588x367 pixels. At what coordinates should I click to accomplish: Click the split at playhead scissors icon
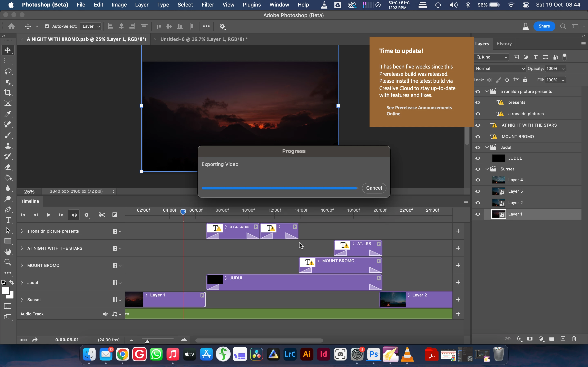pos(102,215)
